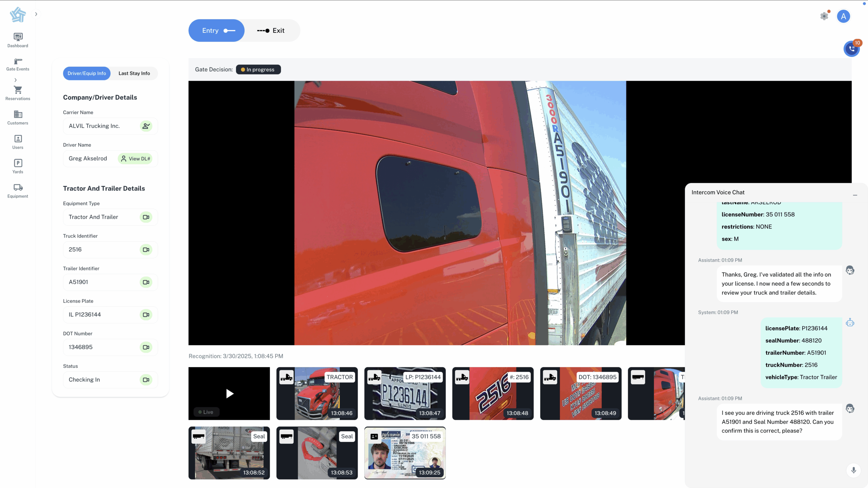Open the #: 2516 truck number thumbnail
The width and height of the screenshot is (868, 488).
493,393
